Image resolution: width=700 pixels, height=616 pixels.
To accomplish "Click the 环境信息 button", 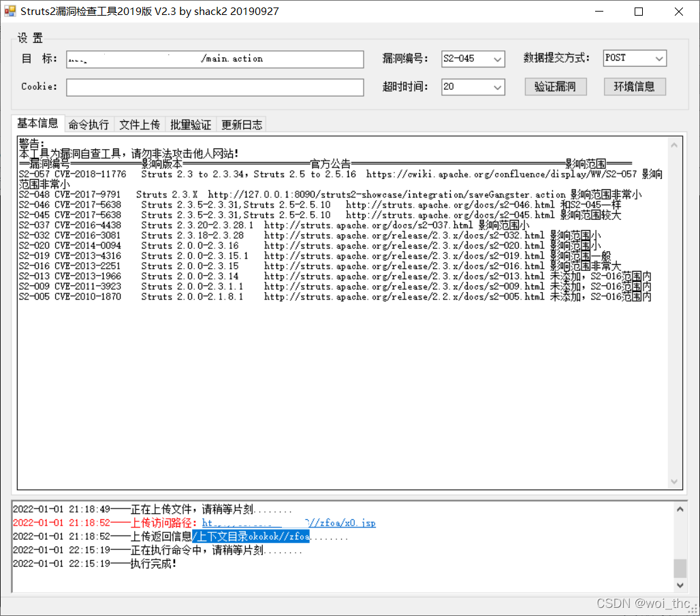I will [635, 86].
